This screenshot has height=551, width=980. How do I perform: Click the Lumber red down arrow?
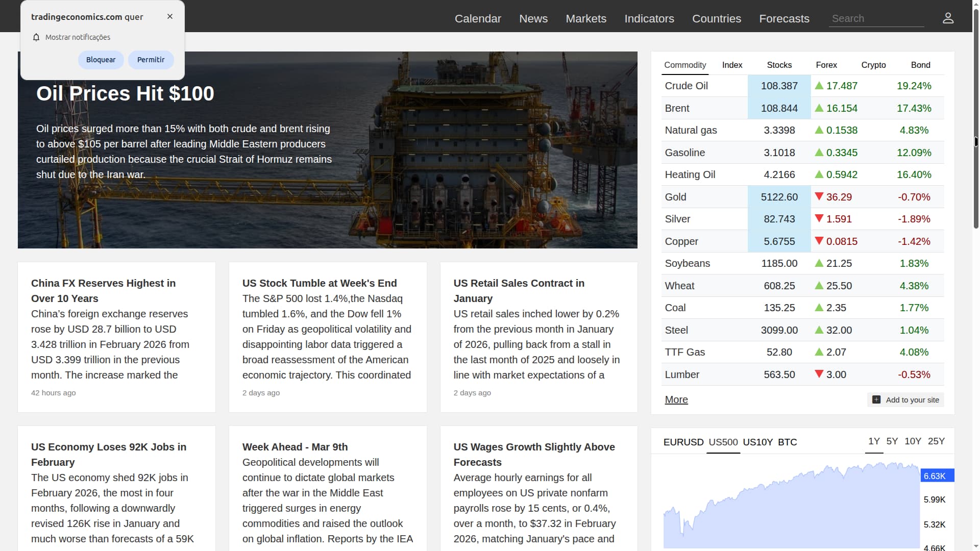pos(819,374)
